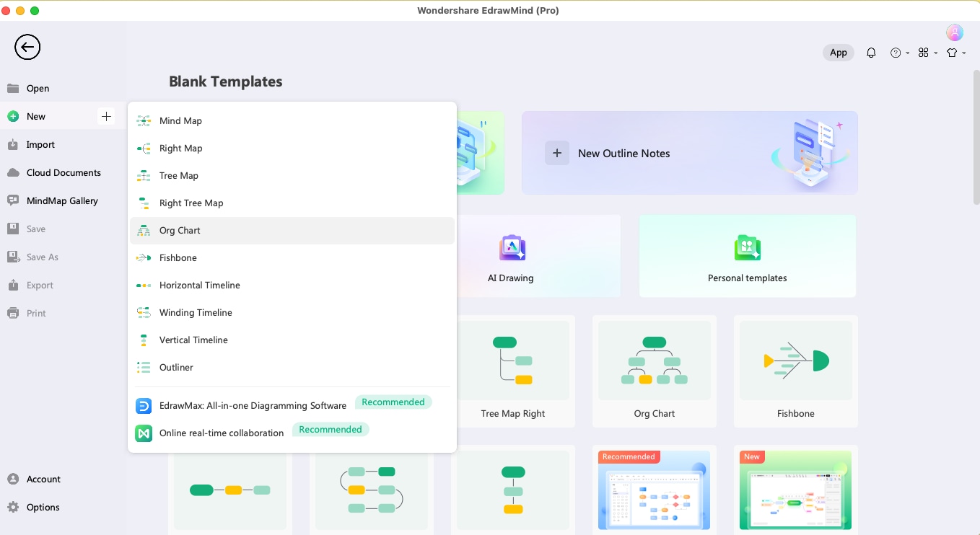This screenshot has width=980, height=535.
Task: Click the back arrow button
Action: pyautogui.click(x=27, y=48)
